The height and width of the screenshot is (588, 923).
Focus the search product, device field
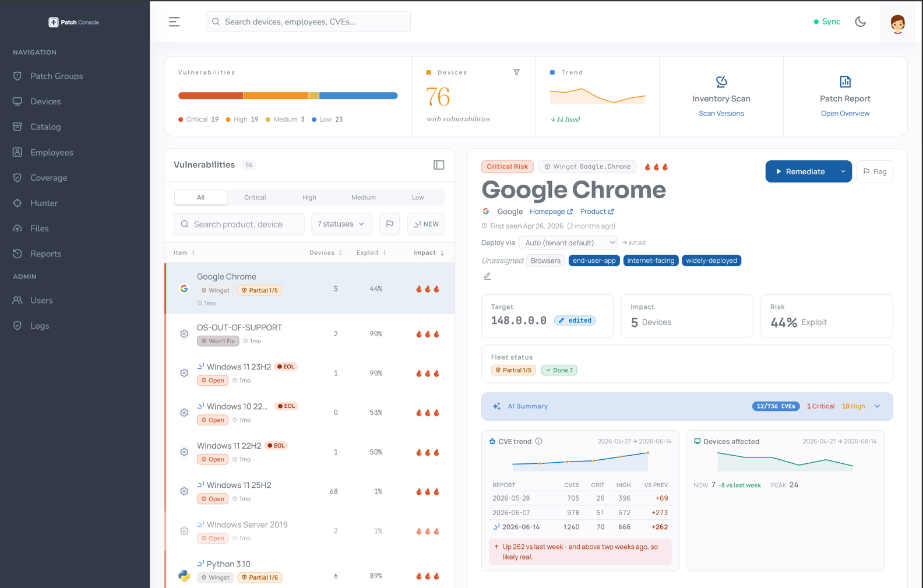[x=239, y=224]
